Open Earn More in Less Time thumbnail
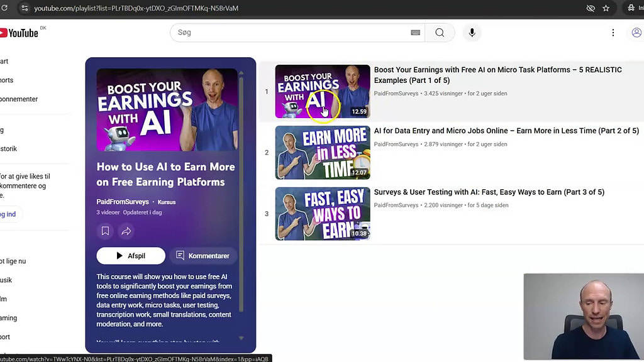Viewport: 644px width, 362px height. click(323, 153)
